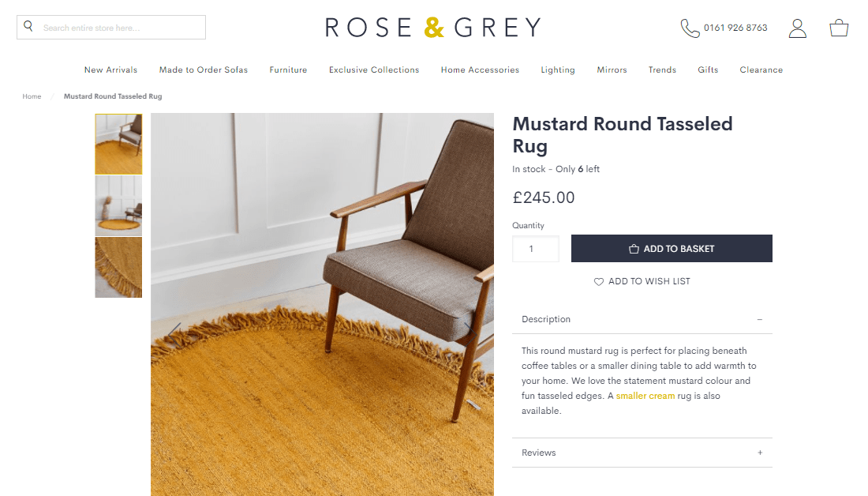The width and height of the screenshot is (868, 496).
Task: Click the search magnifier icon
Action: pos(28,26)
